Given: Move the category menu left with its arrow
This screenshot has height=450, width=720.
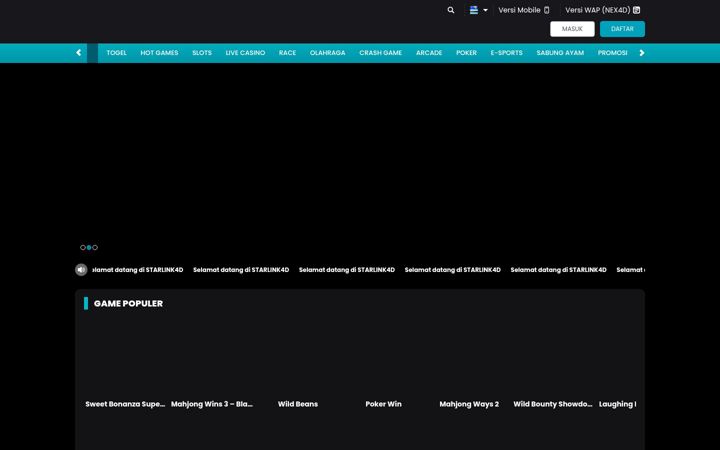Looking at the screenshot, I should 79,53.
